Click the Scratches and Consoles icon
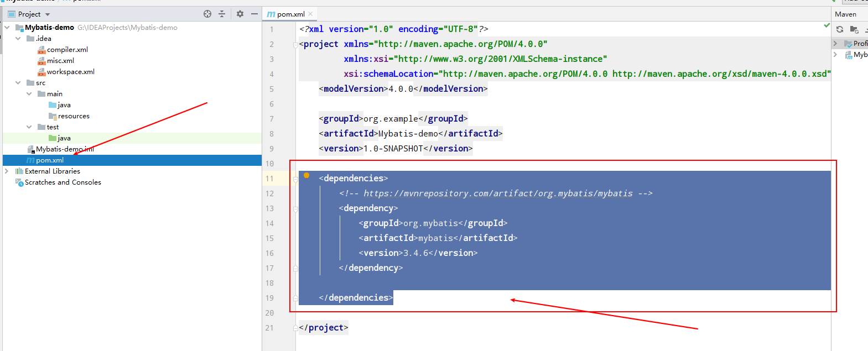Screen dimensions: 868x351 (x=19, y=182)
